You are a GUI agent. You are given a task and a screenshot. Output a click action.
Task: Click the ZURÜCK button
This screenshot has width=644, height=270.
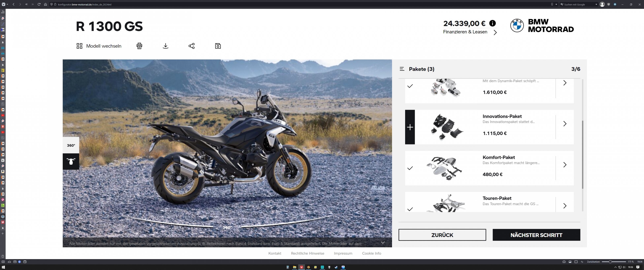[x=442, y=235]
